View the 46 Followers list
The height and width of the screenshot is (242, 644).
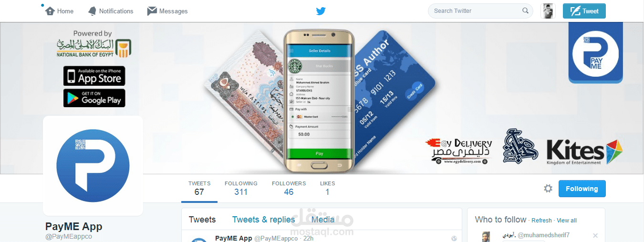289,188
